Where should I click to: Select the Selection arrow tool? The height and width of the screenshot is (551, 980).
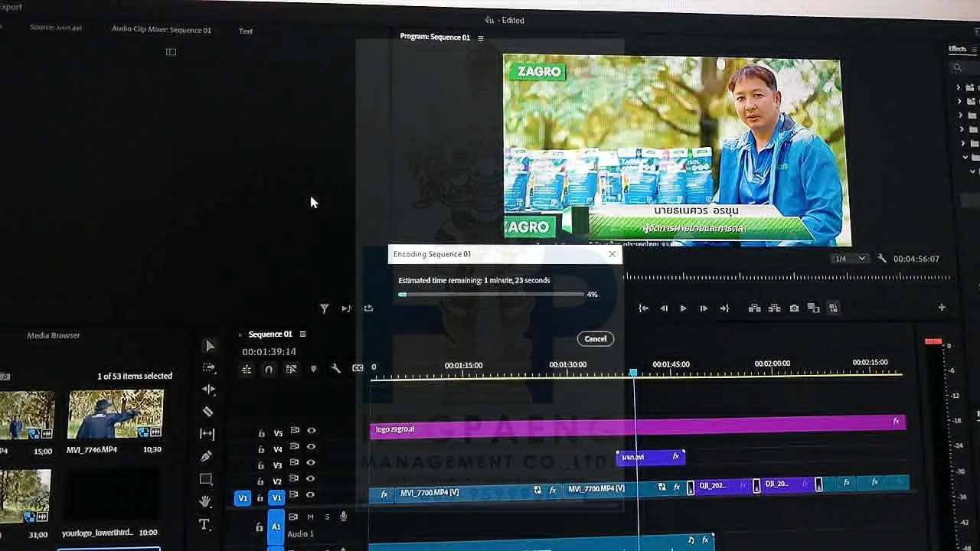click(x=210, y=346)
